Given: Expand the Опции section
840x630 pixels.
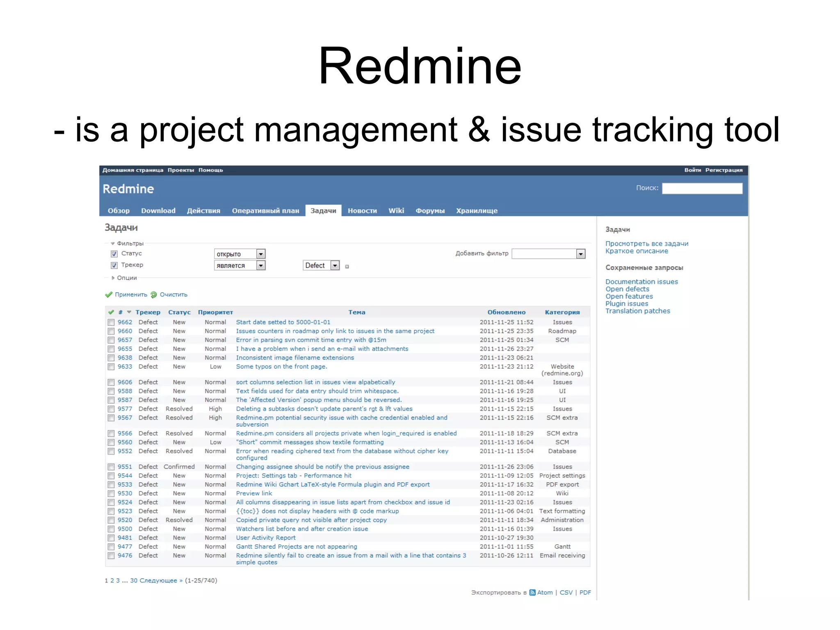Looking at the screenshot, I should [x=124, y=278].
